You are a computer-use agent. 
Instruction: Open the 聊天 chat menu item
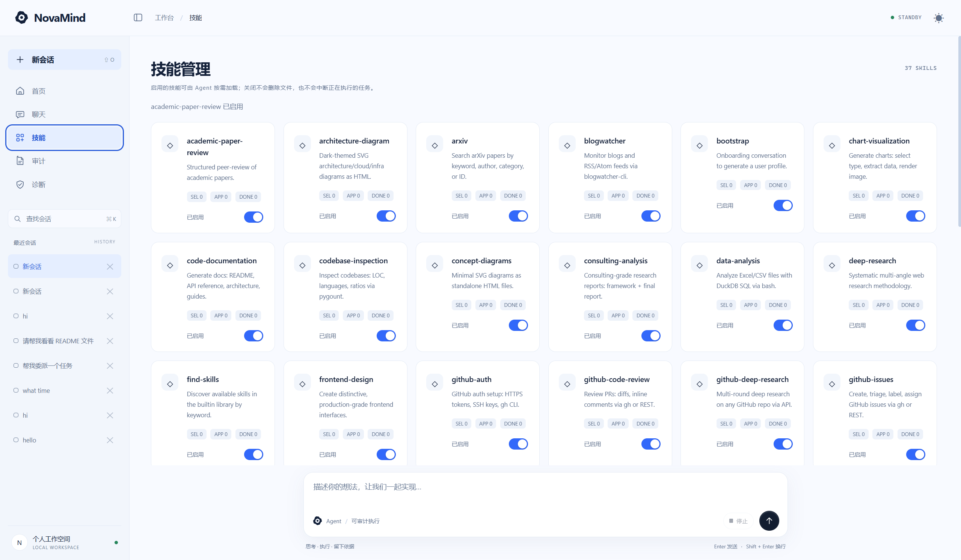(x=65, y=114)
